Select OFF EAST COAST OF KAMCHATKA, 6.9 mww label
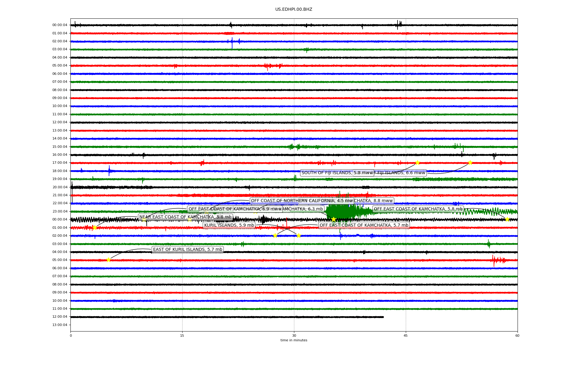 pyautogui.click(x=235, y=209)
